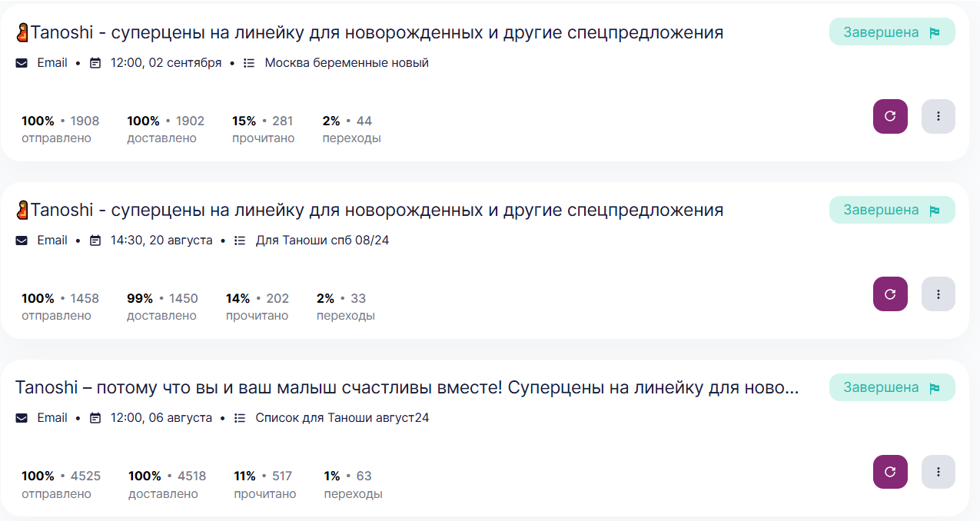Click Завершена status badge on third campaign

[x=892, y=387]
